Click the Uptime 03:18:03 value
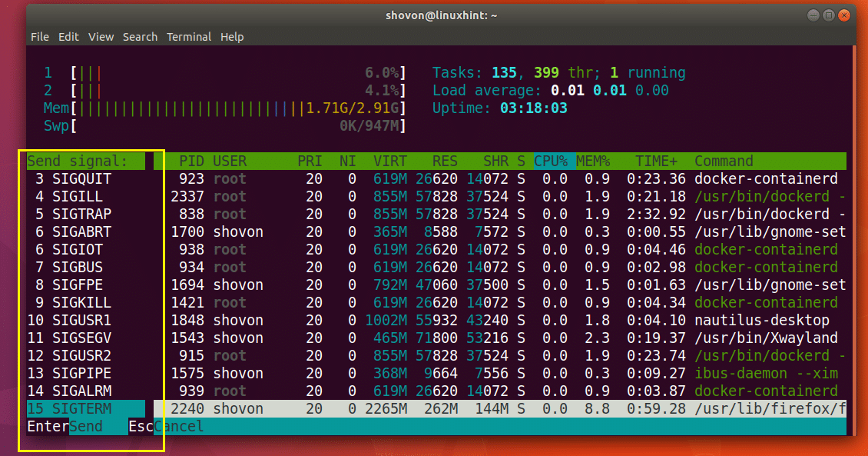Image resolution: width=868 pixels, height=456 pixels. pyautogui.click(x=534, y=108)
